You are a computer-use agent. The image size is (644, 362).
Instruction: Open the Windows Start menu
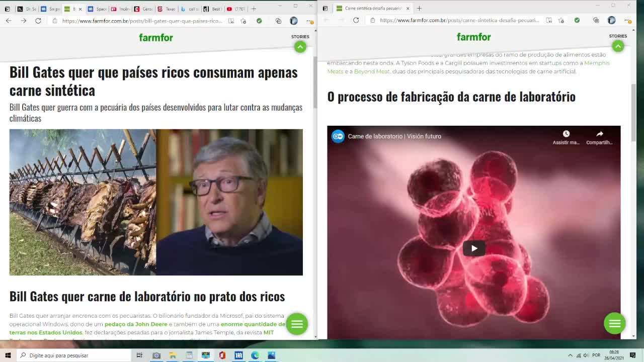point(8,355)
